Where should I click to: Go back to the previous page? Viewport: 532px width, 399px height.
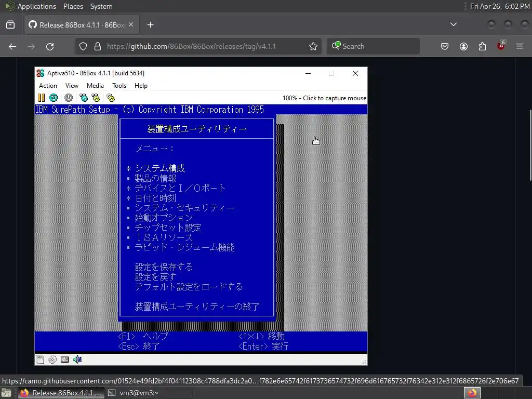tap(12, 46)
